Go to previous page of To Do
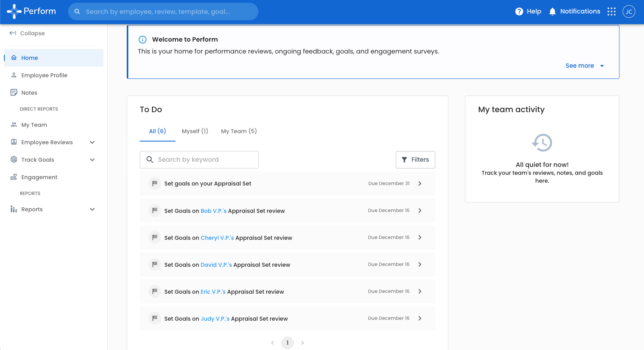The width and height of the screenshot is (644, 350). click(272, 343)
